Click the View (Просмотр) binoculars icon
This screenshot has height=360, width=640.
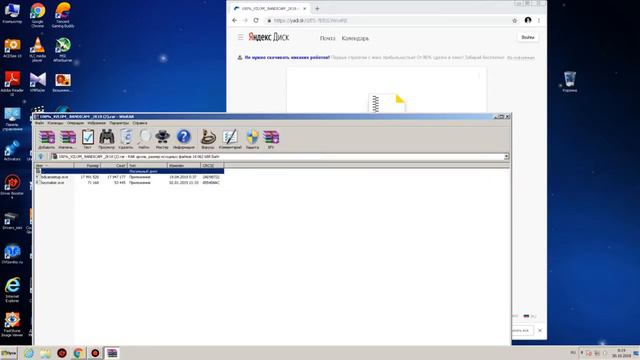tap(107, 139)
